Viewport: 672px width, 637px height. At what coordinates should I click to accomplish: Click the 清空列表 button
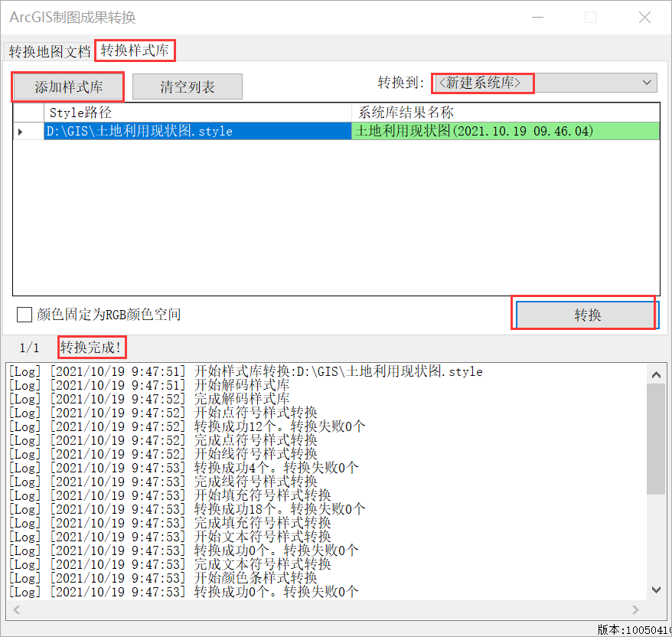click(188, 87)
